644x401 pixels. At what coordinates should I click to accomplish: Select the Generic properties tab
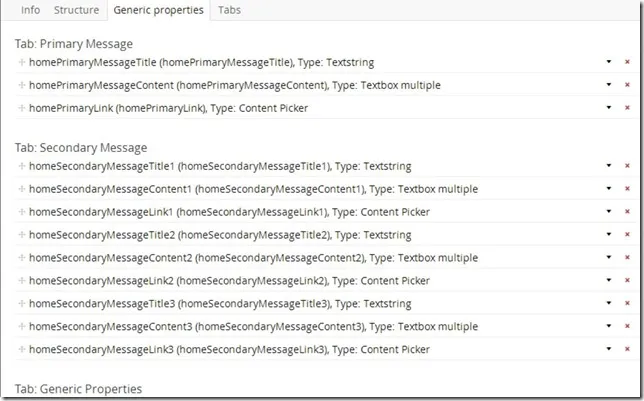click(x=158, y=10)
